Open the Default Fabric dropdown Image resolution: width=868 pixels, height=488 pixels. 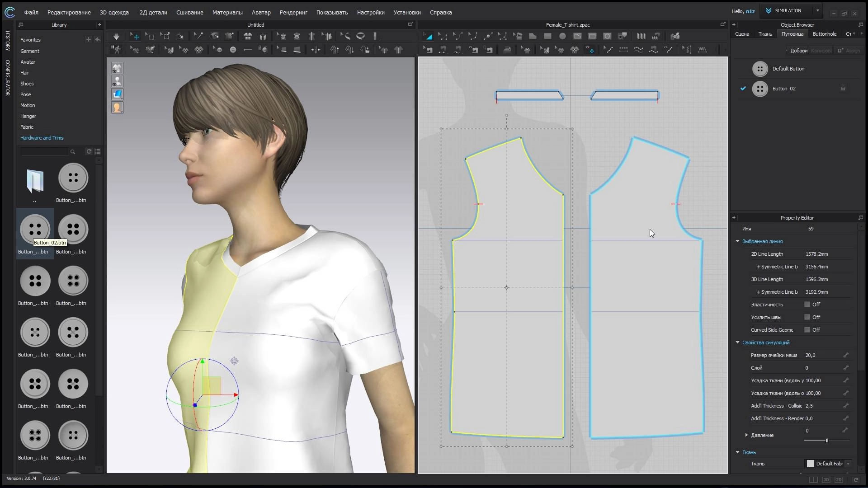coord(848,464)
